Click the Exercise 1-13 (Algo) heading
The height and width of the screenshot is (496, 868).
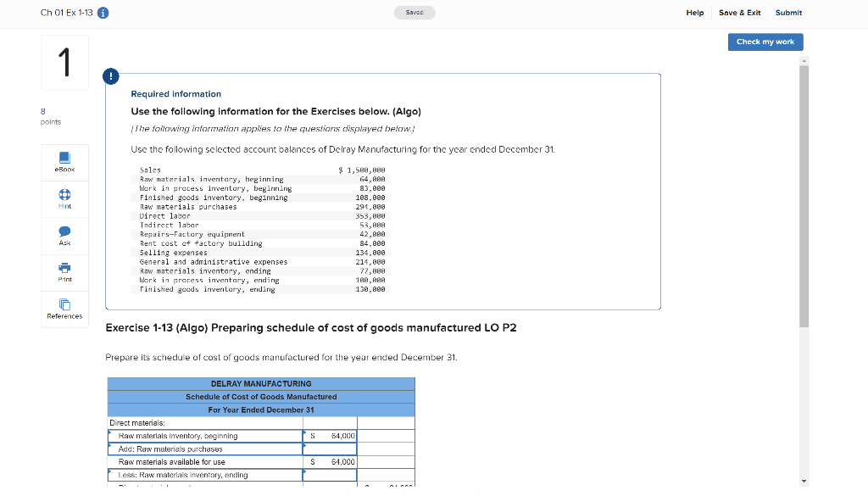(311, 328)
